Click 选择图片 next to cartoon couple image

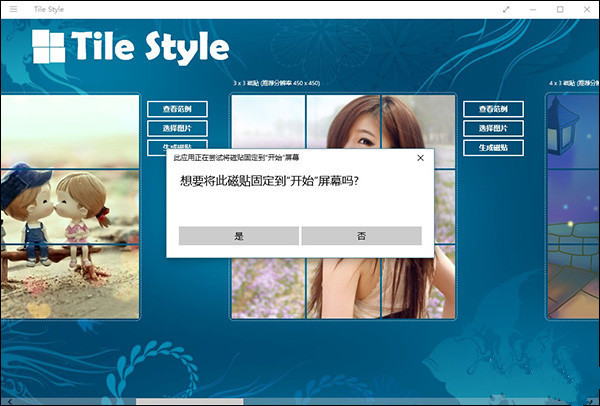tap(177, 128)
